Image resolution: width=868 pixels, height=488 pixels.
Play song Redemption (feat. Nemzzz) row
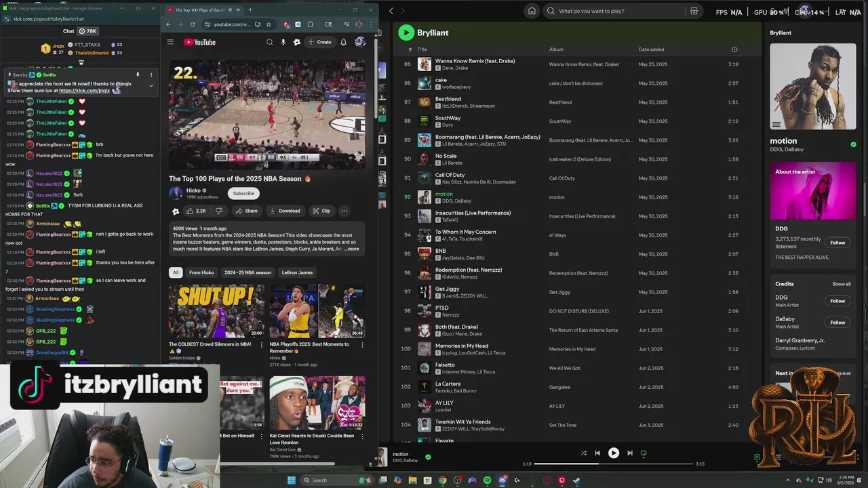click(x=576, y=273)
